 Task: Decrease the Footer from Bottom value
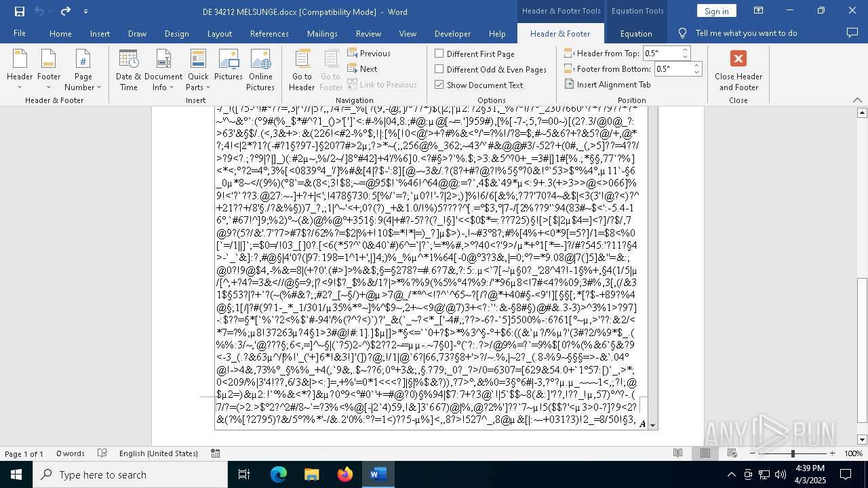[696, 72]
